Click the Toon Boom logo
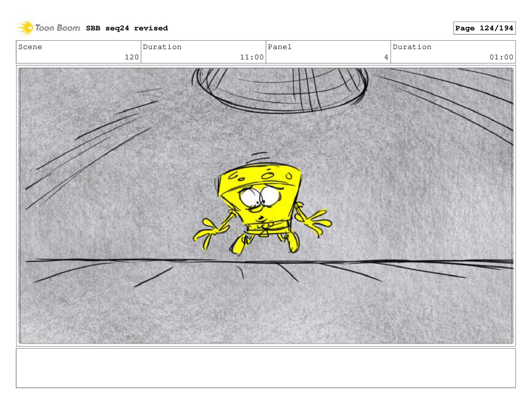 tap(48, 28)
